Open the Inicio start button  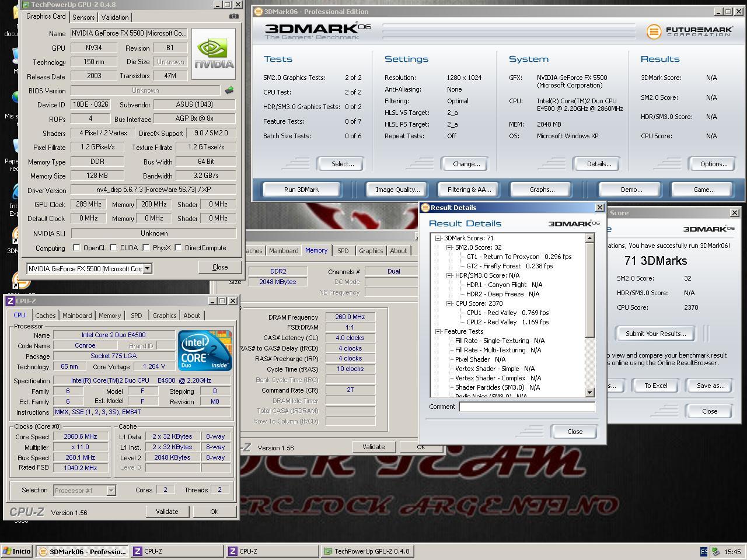[x=17, y=551]
